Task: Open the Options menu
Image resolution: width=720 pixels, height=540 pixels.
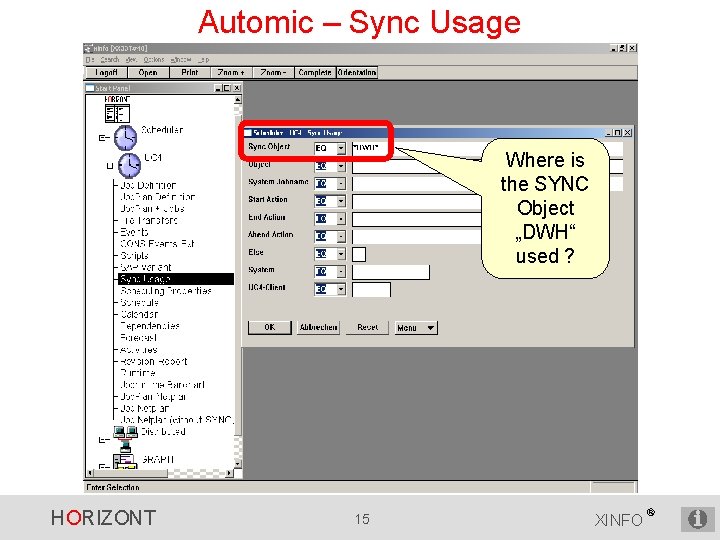Action: pos(153,60)
